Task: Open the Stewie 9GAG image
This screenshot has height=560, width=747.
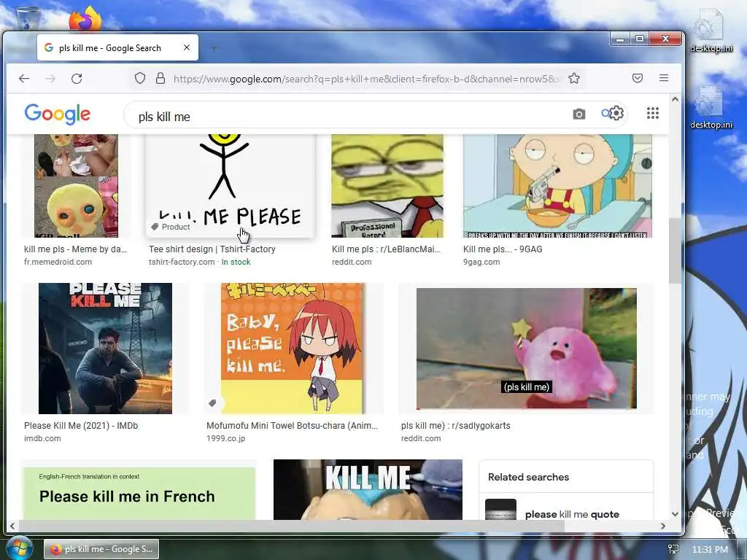Action: click(x=557, y=186)
